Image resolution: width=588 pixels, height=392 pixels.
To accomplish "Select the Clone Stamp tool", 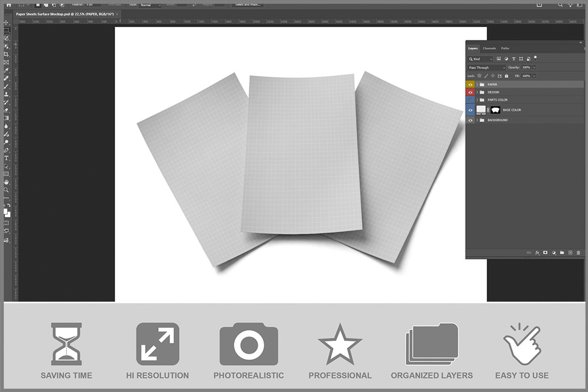I will [6, 94].
